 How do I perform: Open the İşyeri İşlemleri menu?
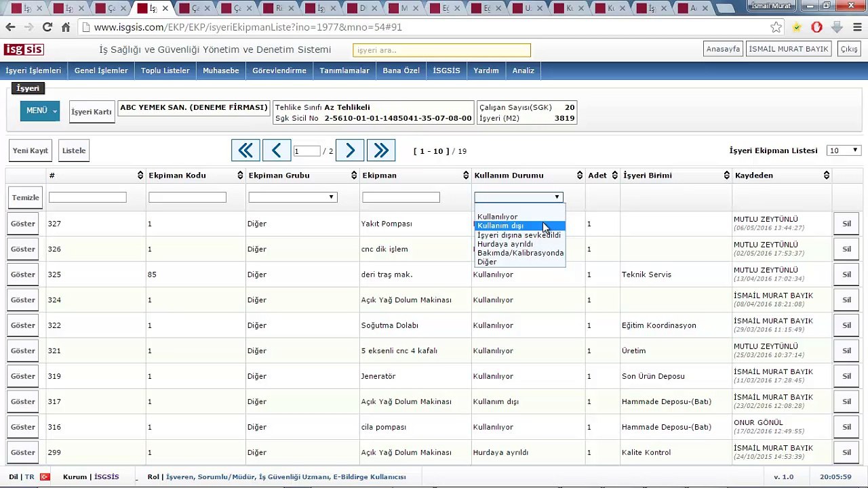33,70
